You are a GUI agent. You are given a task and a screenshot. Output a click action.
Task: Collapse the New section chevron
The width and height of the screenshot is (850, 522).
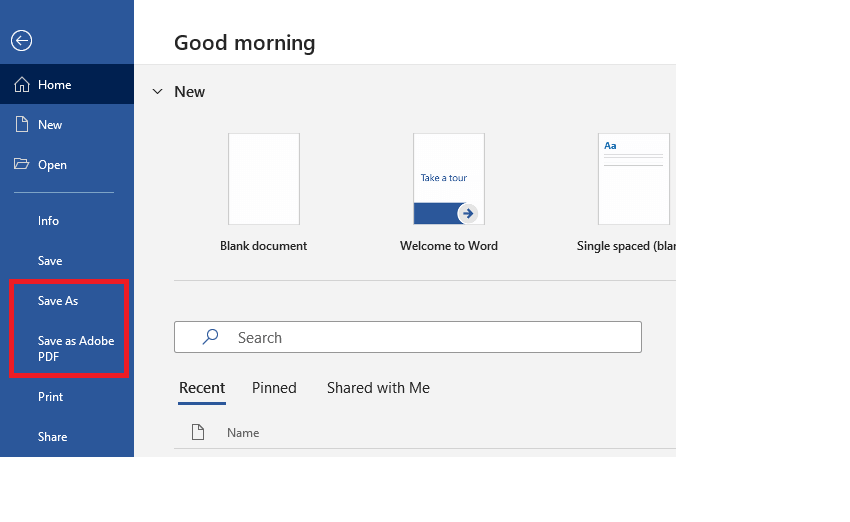(157, 92)
